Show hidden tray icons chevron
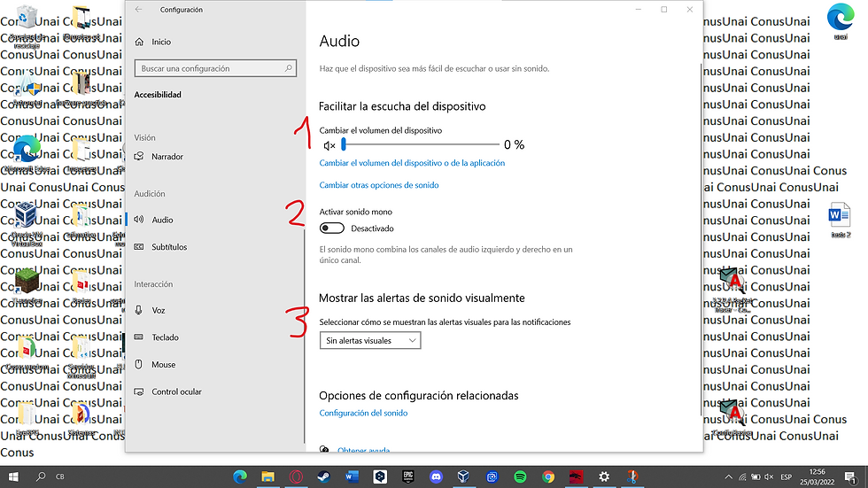 728,477
